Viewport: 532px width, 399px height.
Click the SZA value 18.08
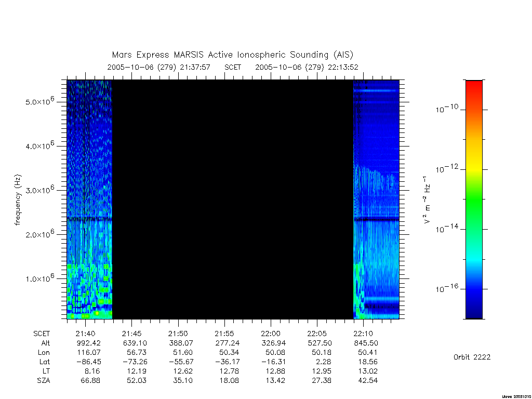click(230, 381)
